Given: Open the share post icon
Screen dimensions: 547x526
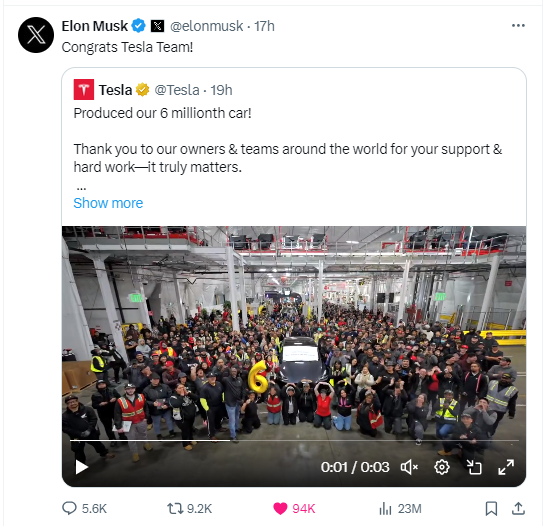Looking at the screenshot, I should 518,509.
